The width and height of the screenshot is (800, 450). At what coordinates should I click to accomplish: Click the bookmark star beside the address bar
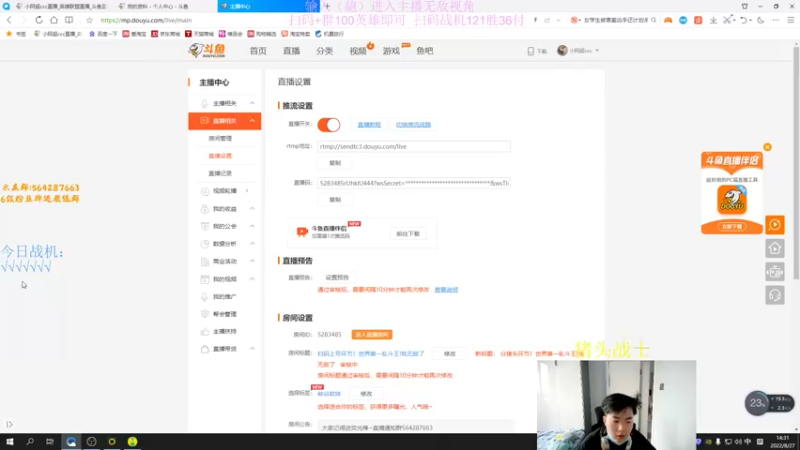pos(89,20)
